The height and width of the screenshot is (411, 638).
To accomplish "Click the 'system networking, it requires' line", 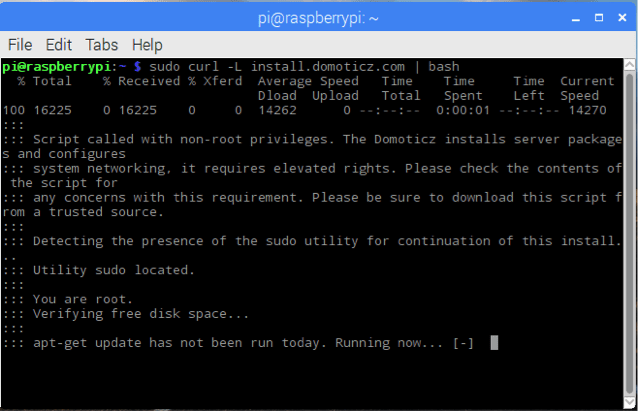I will [312, 168].
